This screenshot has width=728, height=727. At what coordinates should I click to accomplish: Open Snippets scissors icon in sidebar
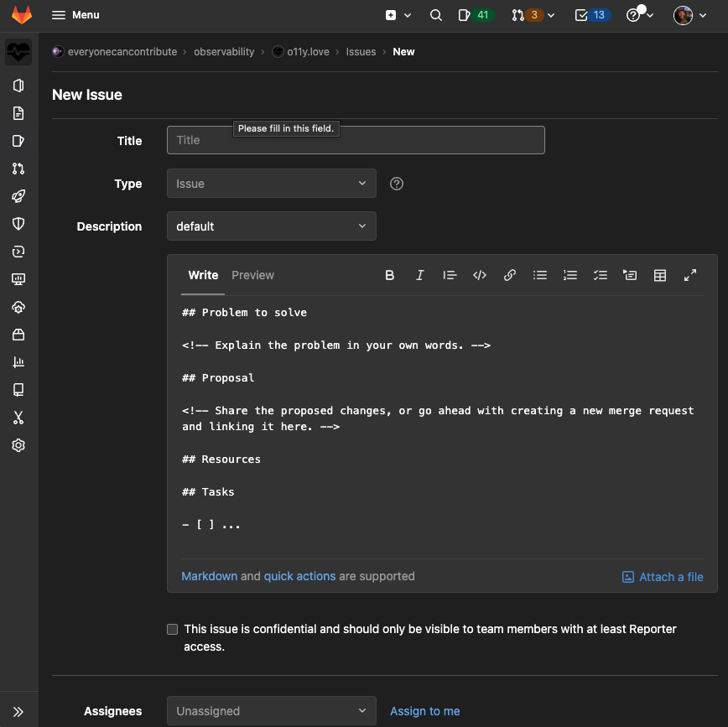(18, 418)
